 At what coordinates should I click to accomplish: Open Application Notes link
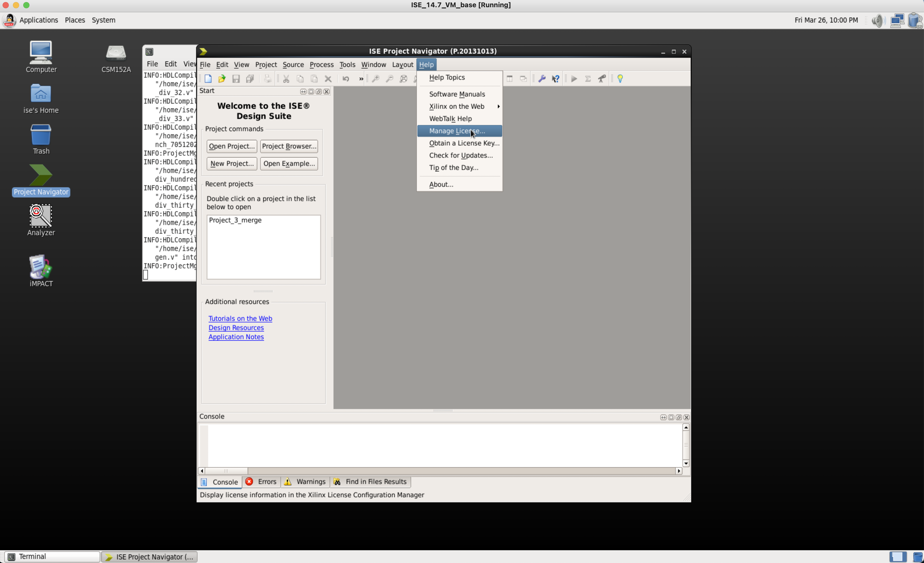click(236, 337)
